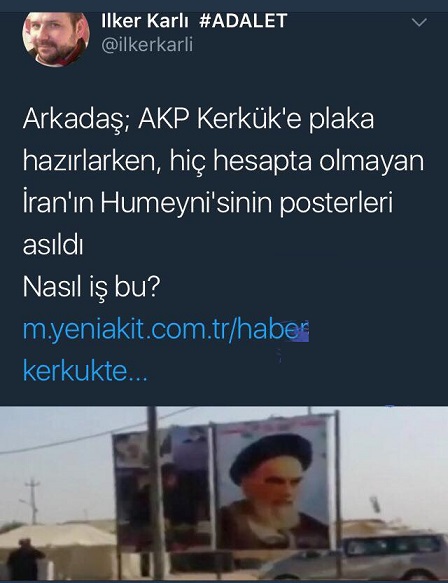Open the attached photo of the billboard
The image size is (448, 583).
point(224,494)
